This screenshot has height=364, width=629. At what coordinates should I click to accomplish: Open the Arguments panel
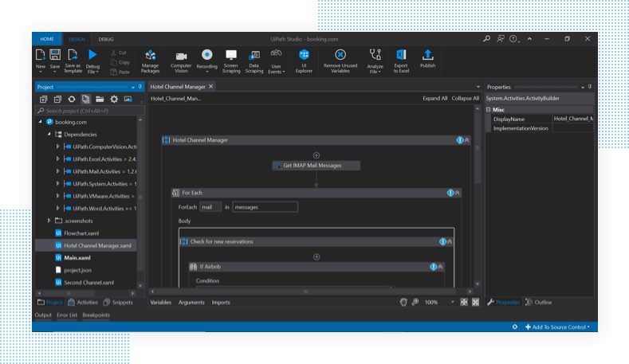pos(191,302)
